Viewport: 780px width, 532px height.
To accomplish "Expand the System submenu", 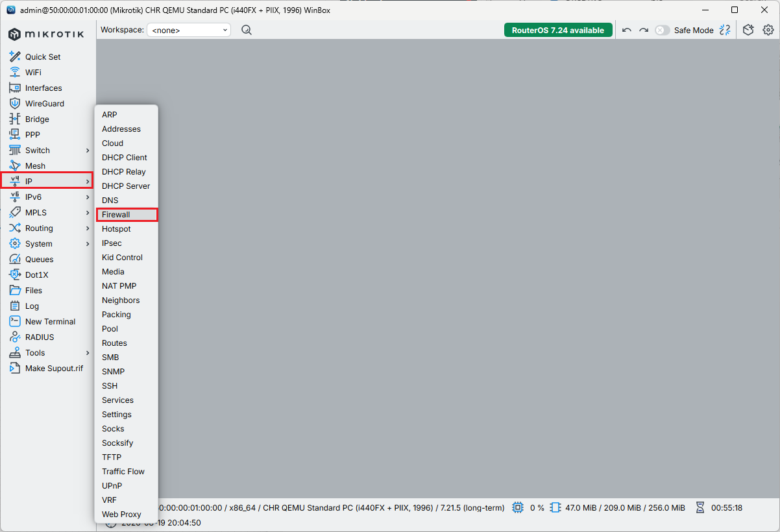I will [88, 243].
